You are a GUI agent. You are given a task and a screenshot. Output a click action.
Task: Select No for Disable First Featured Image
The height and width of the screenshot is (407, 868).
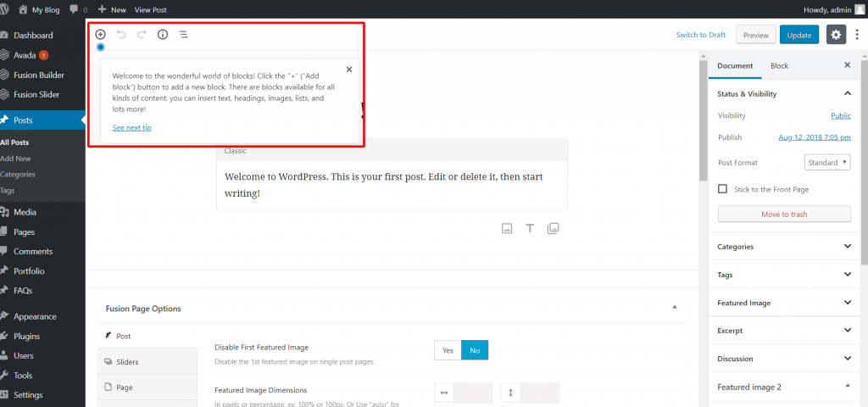pos(475,350)
